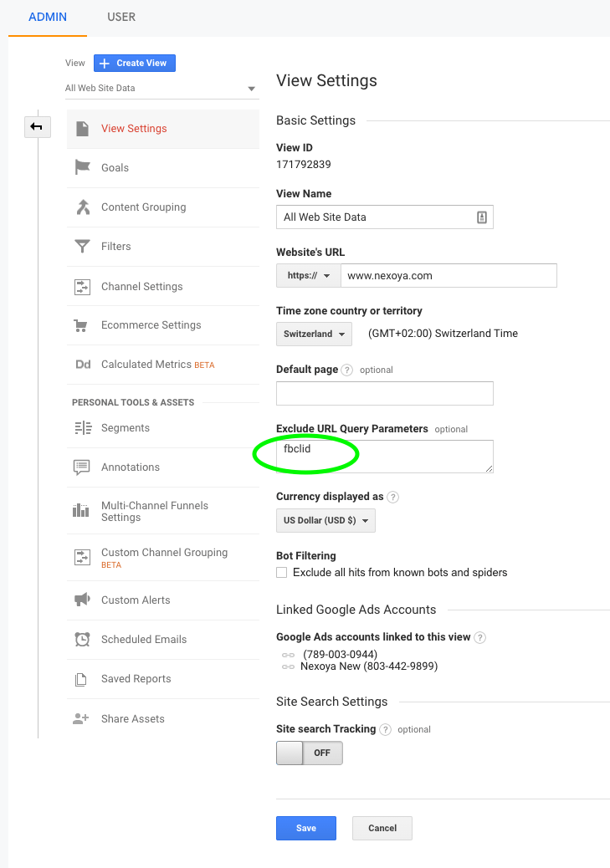The image size is (610, 868).
Task: Select the Ecommerce Settings cart icon
Action: (x=81, y=324)
